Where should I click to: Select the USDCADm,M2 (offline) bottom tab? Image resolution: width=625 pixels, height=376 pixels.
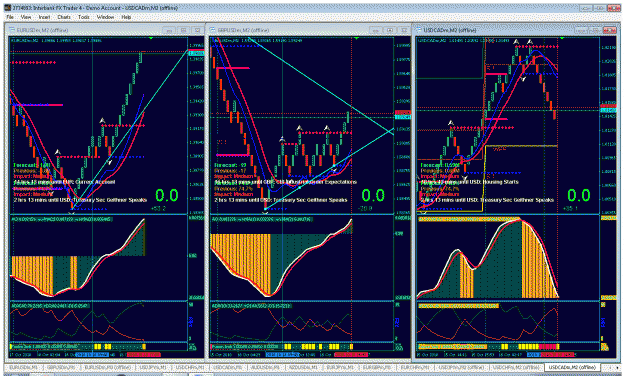click(572, 367)
